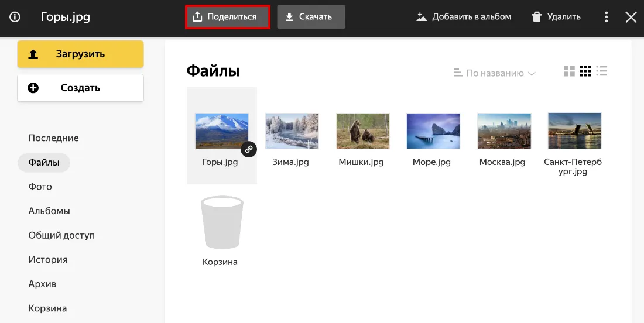
Task: Open Архив in the sidebar
Action: 42,284
